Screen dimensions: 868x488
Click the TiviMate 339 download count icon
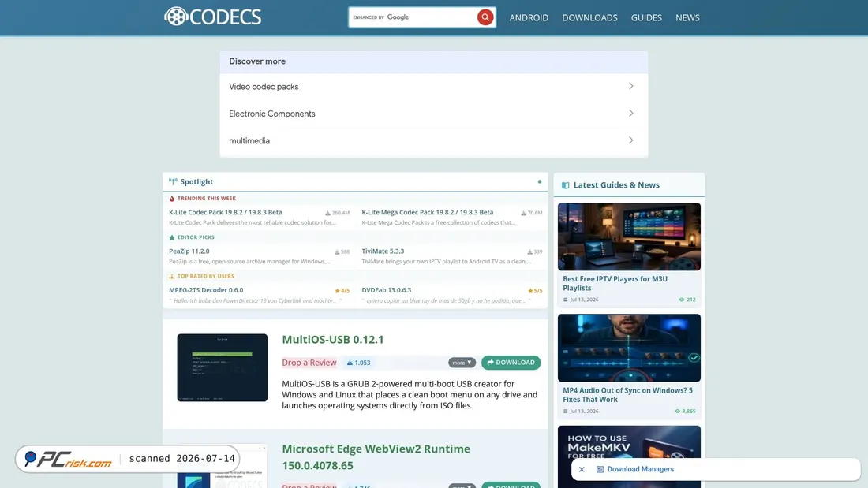point(529,251)
